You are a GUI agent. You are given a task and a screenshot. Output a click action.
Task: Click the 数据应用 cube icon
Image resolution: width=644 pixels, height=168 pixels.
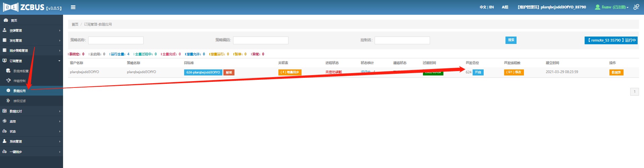[x=8, y=91]
